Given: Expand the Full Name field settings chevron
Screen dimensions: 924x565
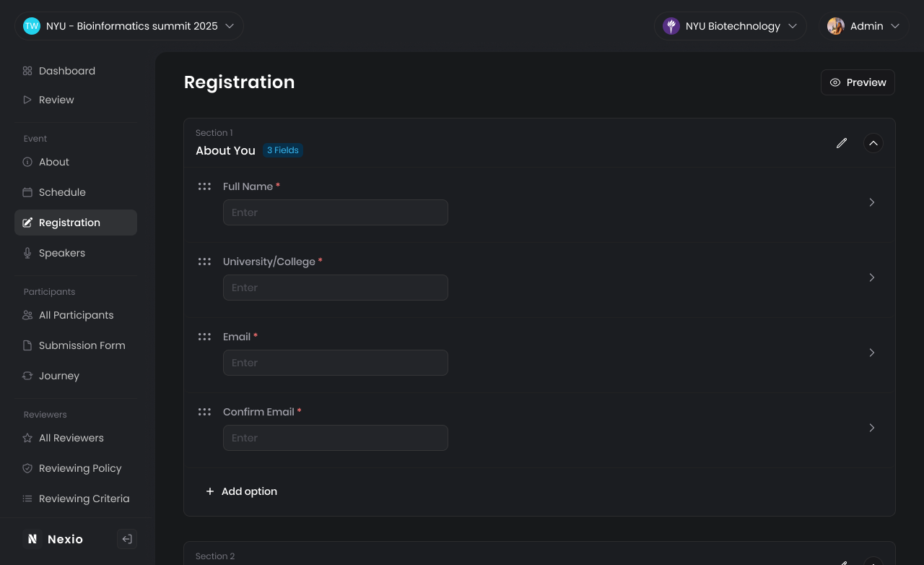Looking at the screenshot, I should coord(871,202).
